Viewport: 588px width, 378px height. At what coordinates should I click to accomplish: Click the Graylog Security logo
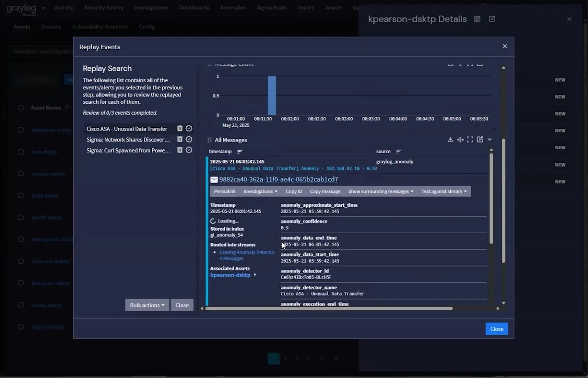coord(21,9)
